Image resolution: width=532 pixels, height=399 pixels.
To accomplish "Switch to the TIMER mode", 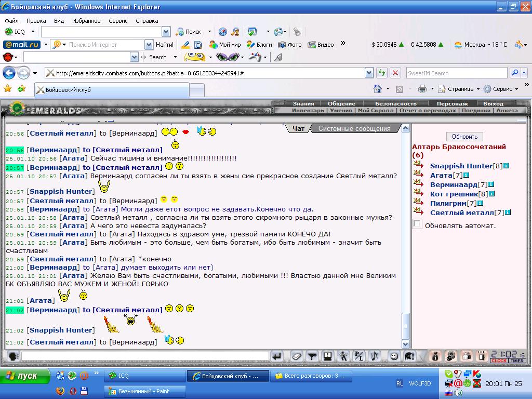I will 517,361.
